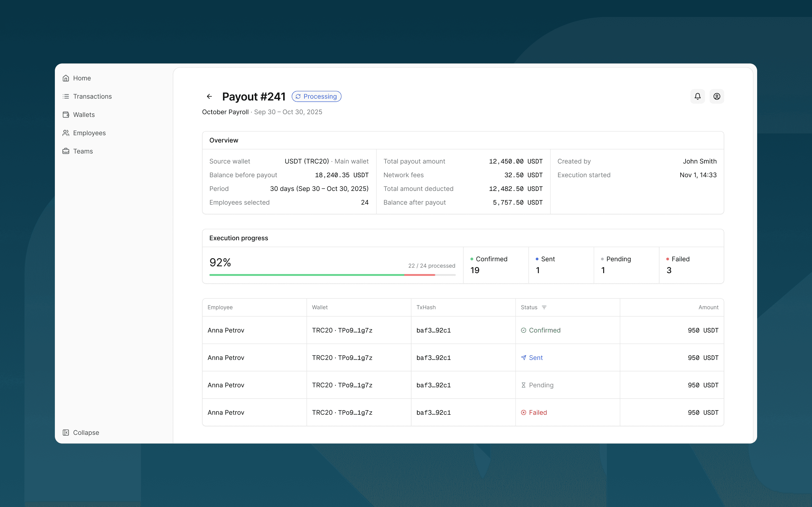The height and width of the screenshot is (507, 812).
Task: Open the user profile icon
Action: [717, 97]
